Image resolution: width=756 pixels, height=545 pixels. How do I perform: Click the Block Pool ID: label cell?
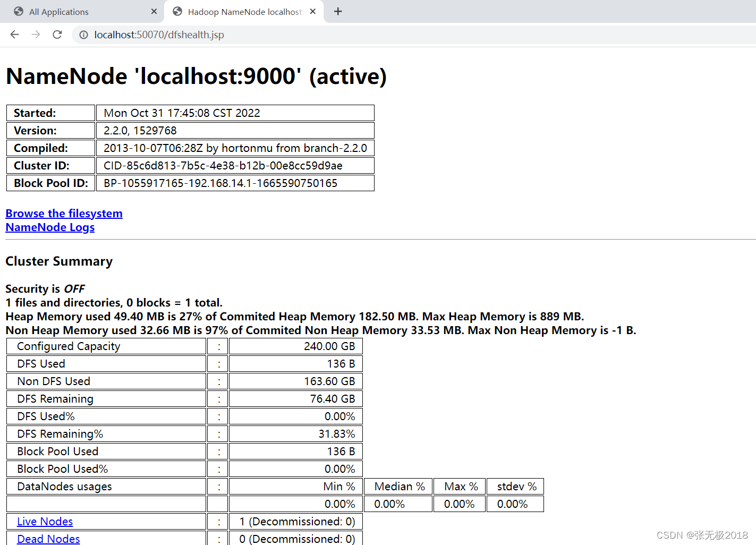coord(50,183)
